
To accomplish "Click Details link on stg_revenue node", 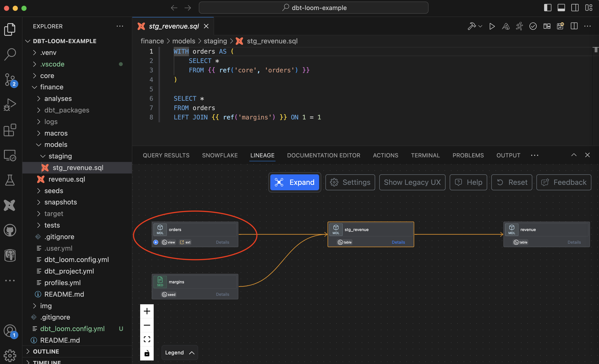I will 398,242.
